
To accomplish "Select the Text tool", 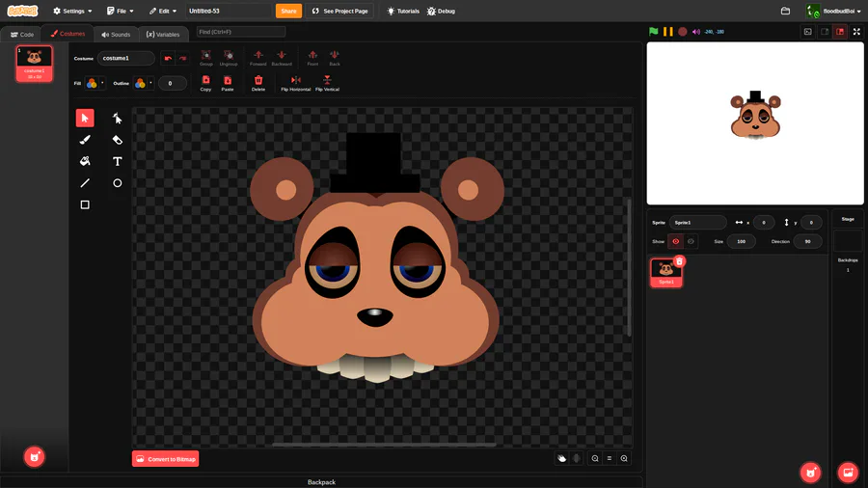I will 117,161.
